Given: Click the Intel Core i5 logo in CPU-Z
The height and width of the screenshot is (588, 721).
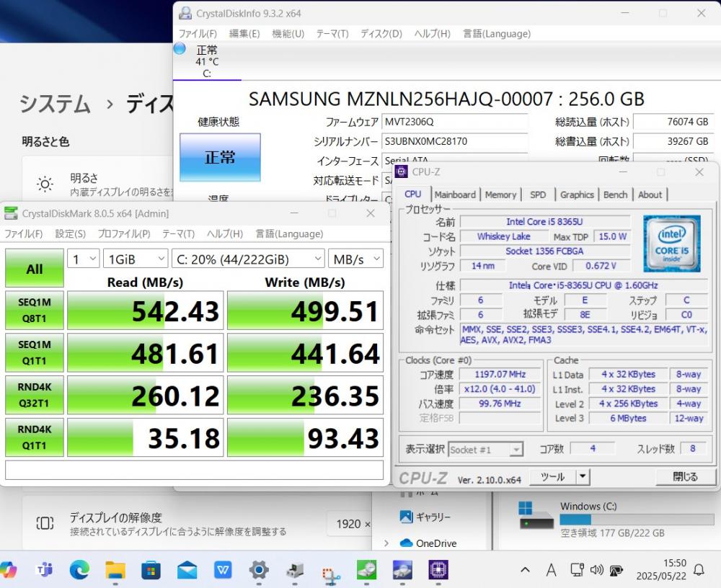Looking at the screenshot, I should (x=672, y=243).
